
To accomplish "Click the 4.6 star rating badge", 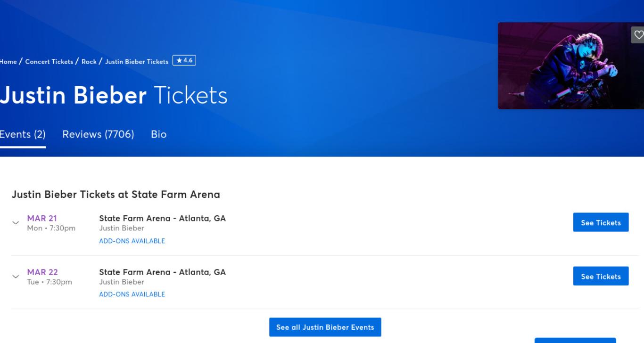I will [x=184, y=60].
